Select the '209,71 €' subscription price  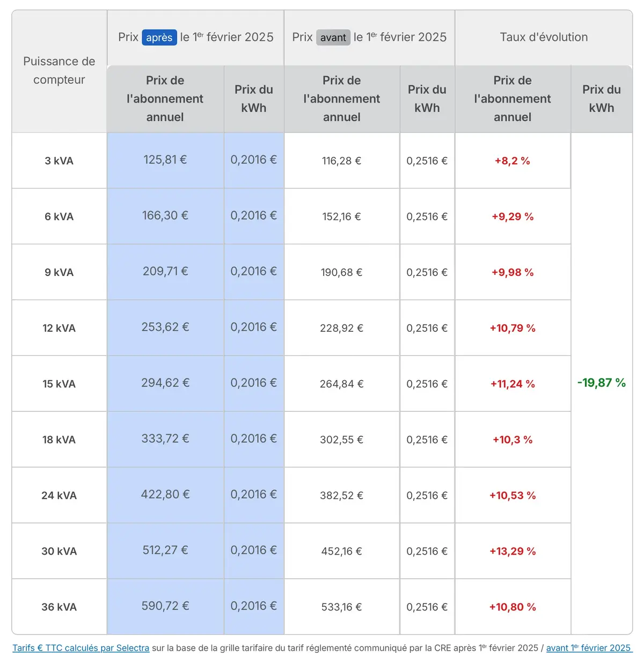pyautogui.click(x=165, y=271)
